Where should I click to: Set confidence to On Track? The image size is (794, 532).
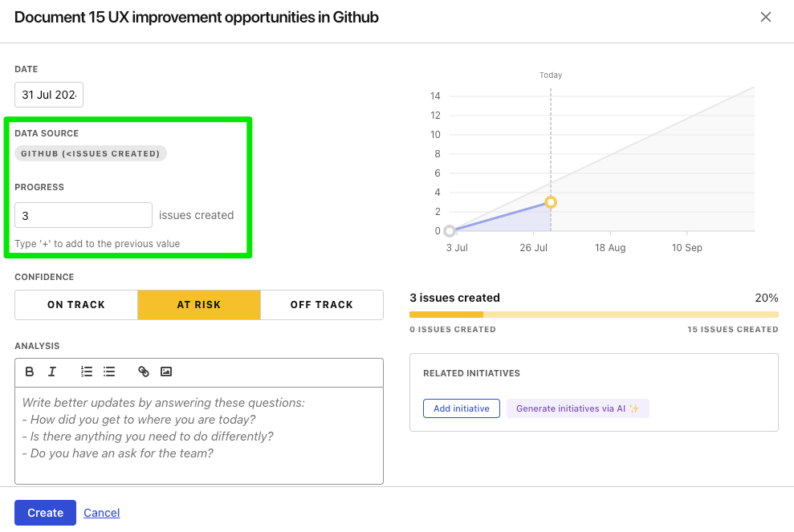76,305
